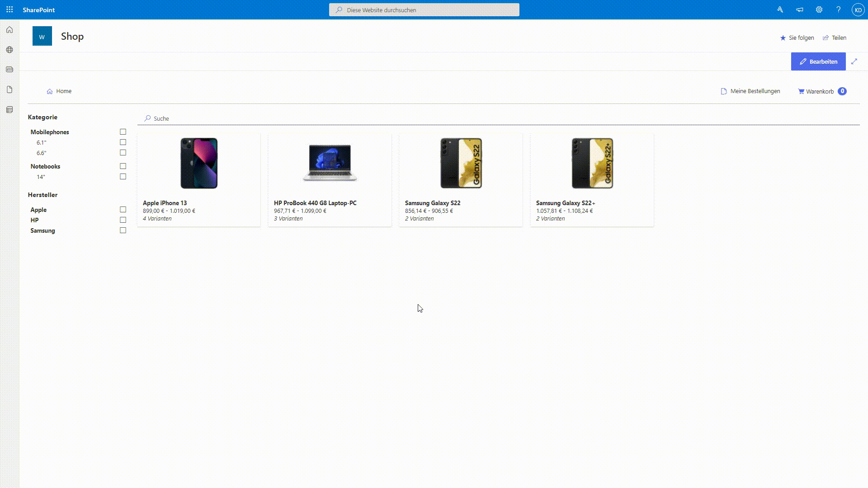Click the Mobilephones category label
Image resolution: width=868 pixels, height=488 pixels.
(50, 132)
